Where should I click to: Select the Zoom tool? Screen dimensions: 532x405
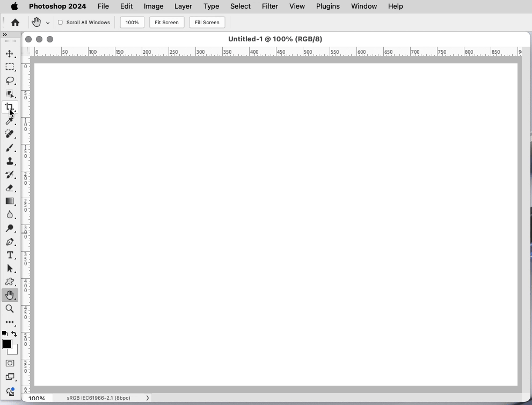pyautogui.click(x=10, y=309)
